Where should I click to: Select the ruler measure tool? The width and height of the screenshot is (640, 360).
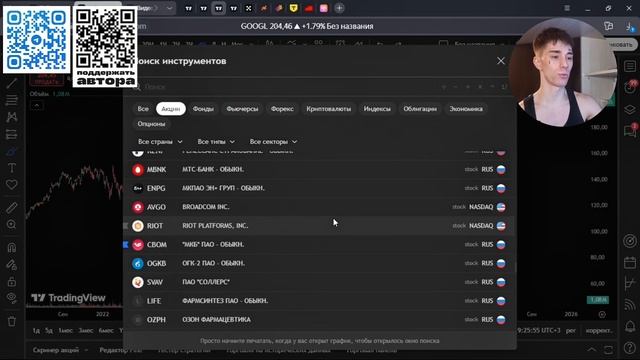11,208
